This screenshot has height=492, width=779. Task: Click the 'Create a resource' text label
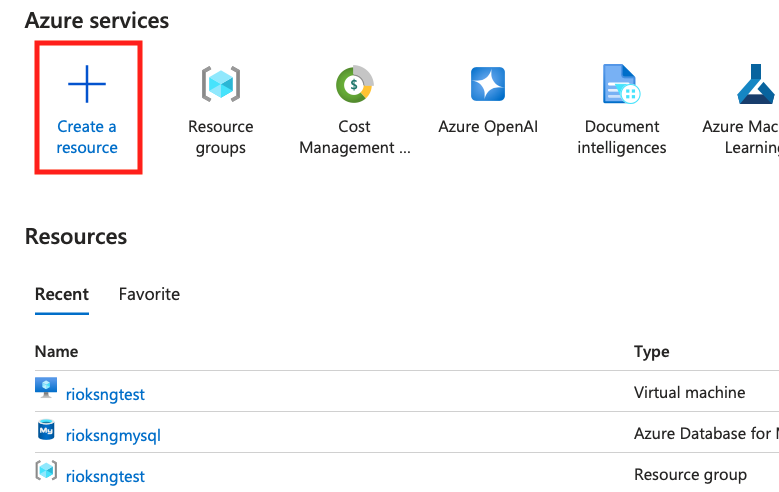(x=87, y=137)
